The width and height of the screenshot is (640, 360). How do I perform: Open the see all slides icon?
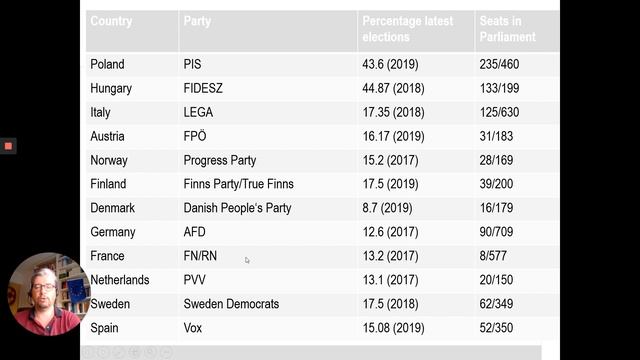click(x=134, y=352)
